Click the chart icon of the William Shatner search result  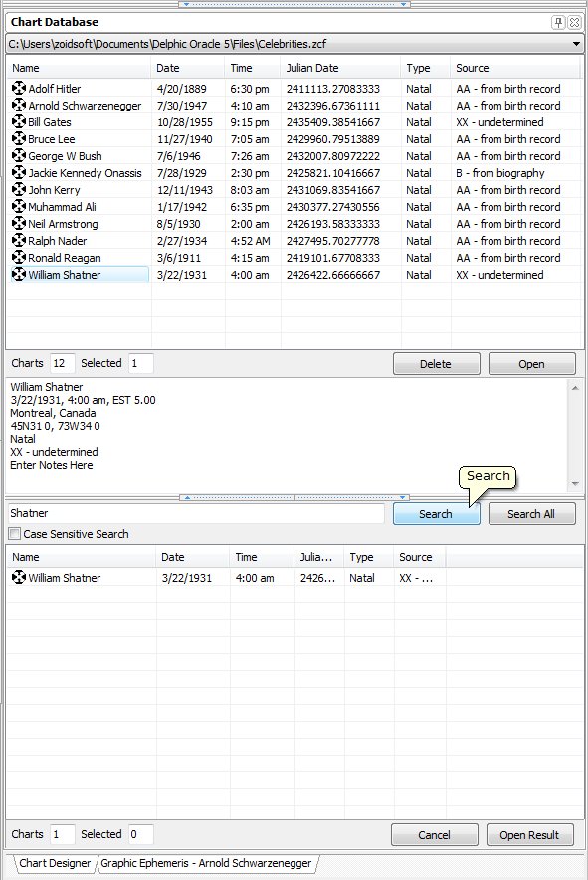pos(19,577)
